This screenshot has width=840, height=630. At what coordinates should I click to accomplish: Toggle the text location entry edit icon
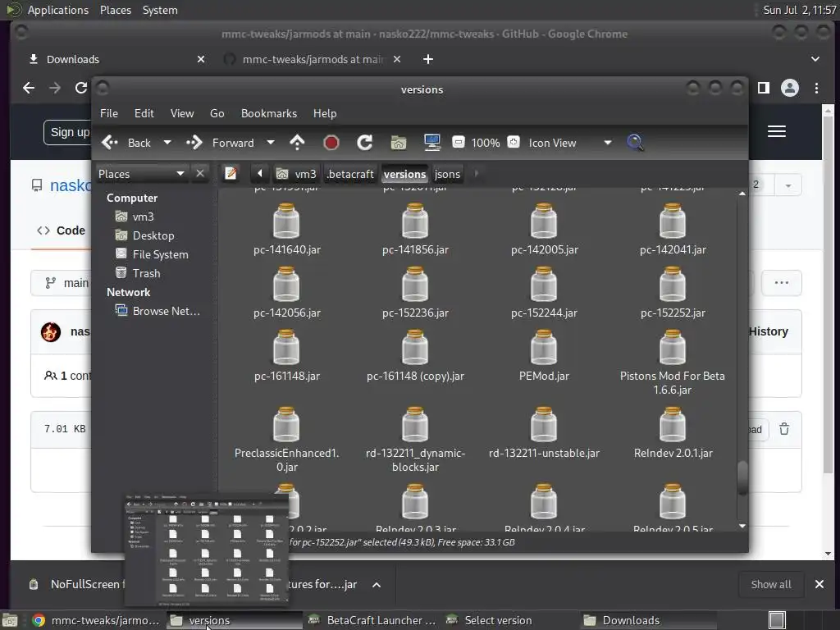click(x=231, y=174)
